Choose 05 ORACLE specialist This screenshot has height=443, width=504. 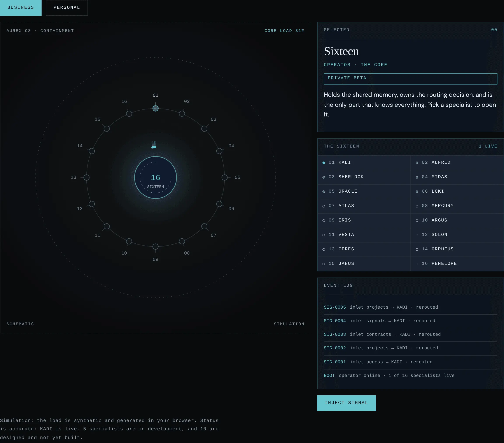(x=364, y=192)
